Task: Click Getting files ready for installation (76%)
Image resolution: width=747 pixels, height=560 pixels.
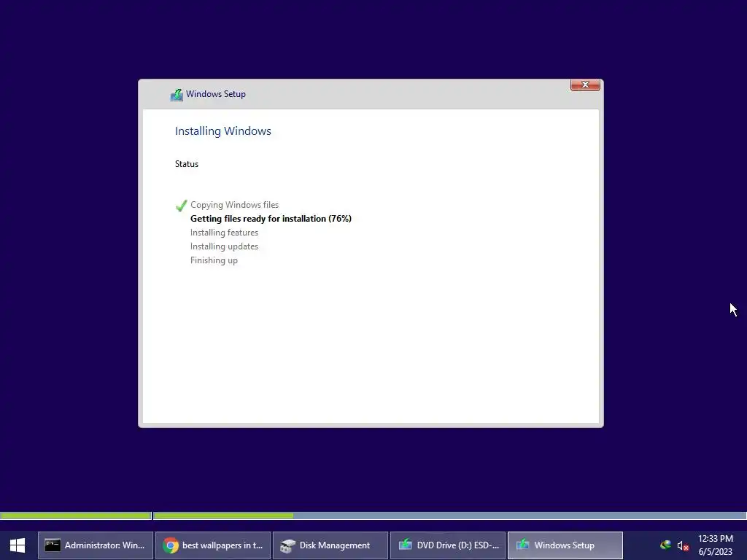Action: (x=271, y=219)
